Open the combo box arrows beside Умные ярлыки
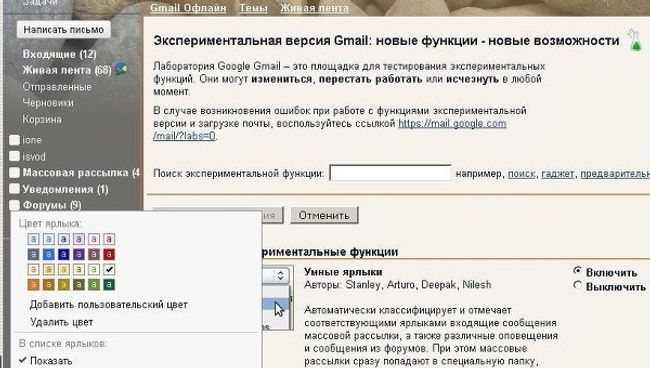 click(280, 276)
